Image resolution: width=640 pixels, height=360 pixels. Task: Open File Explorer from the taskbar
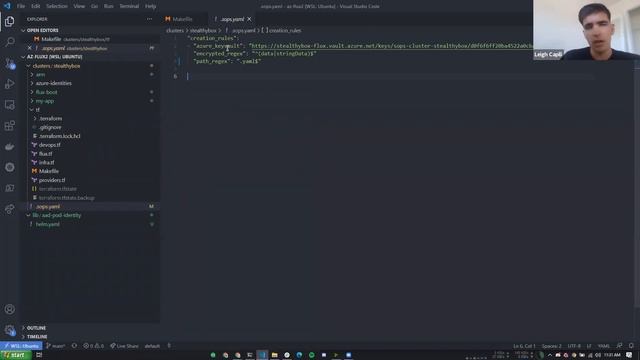(x=274, y=355)
